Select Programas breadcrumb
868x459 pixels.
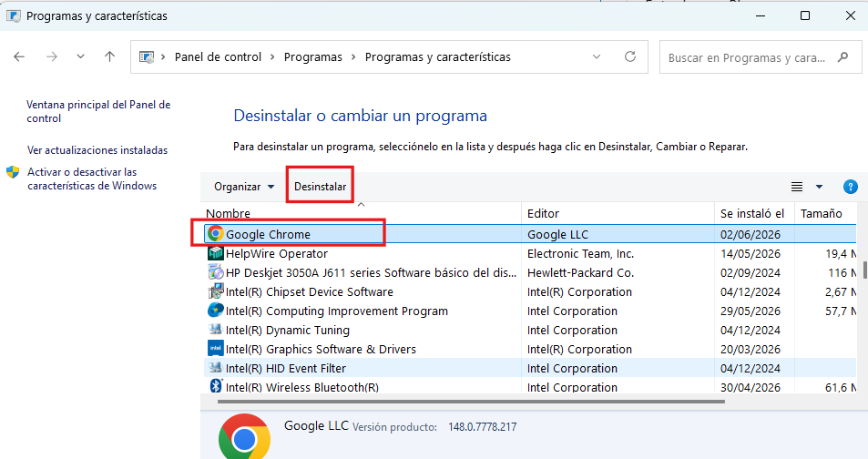[x=312, y=57]
